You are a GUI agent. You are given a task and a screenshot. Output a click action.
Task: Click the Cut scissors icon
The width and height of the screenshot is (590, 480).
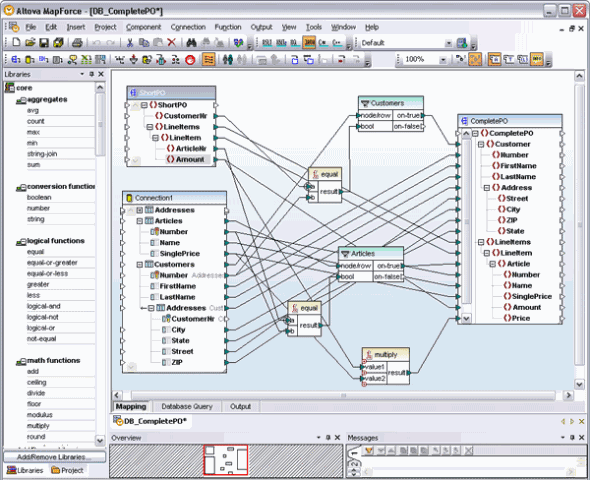click(x=130, y=42)
